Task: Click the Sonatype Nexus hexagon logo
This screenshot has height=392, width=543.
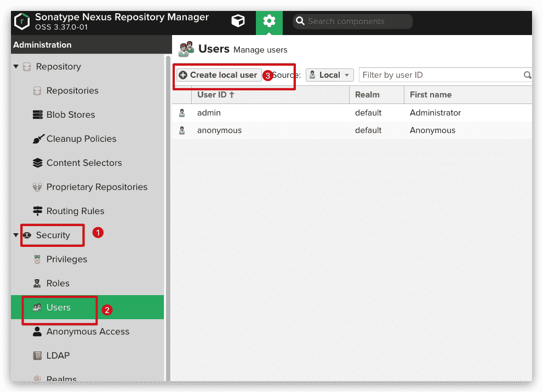Action: 22,21
